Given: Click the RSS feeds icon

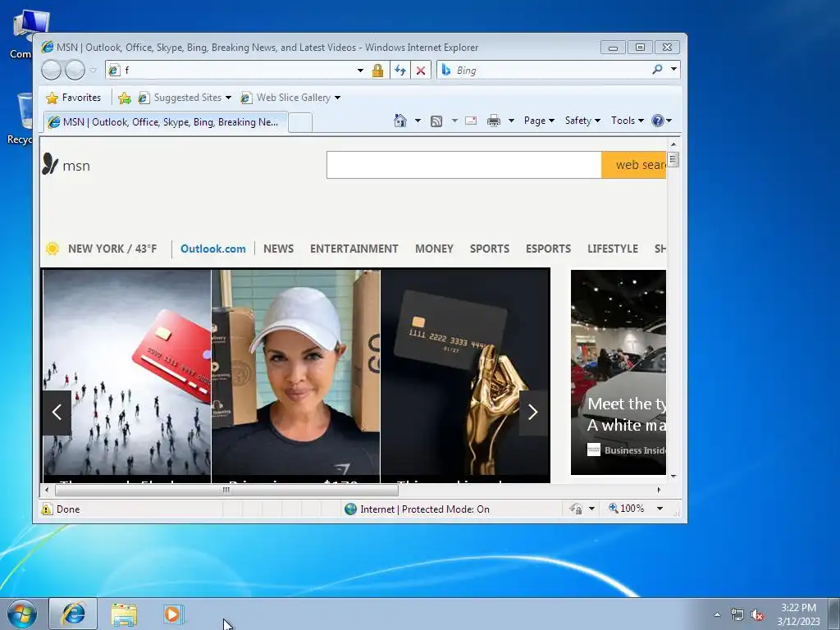Looking at the screenshot, I should (x=436, y=121).
